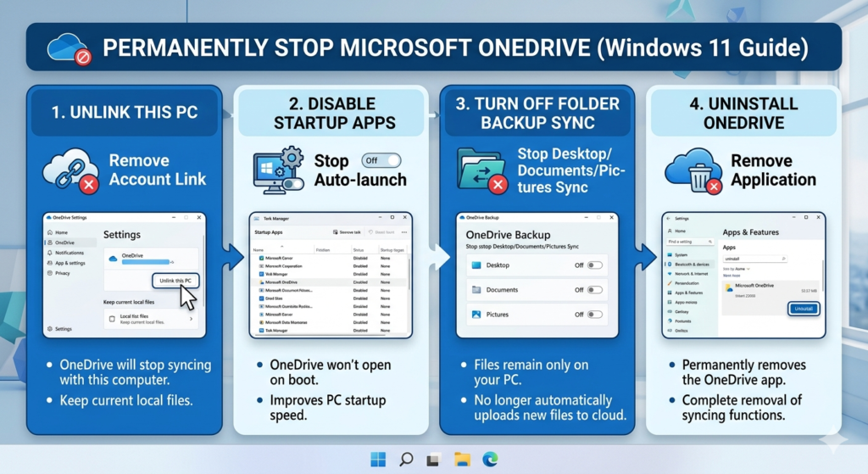Select the Microsoft OneDrive row in Startup Apps
This screenshot has height=474, width=868.
pos(331,282)
